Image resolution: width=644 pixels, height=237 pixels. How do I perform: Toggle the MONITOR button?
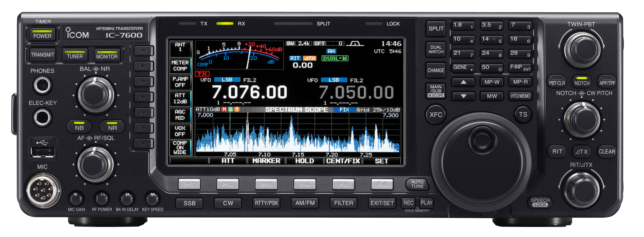coord(107,55)
